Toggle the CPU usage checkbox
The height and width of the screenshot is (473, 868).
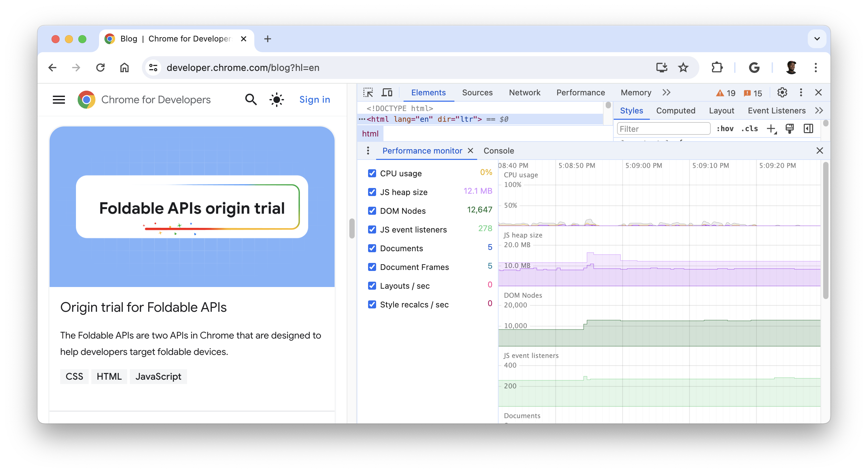[372, 173]
